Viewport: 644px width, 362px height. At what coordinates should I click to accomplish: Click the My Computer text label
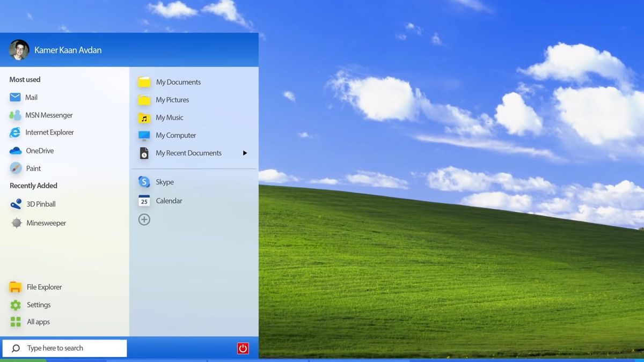click(x=176, y=136)
